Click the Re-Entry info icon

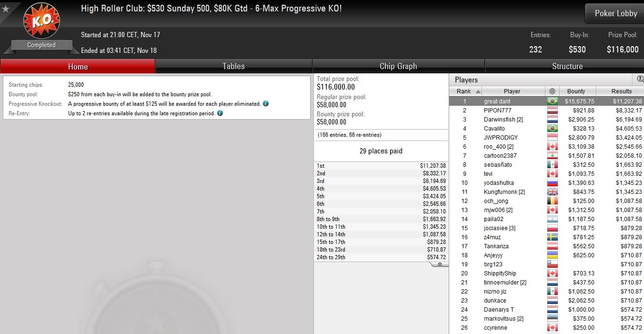coord(220,113)
